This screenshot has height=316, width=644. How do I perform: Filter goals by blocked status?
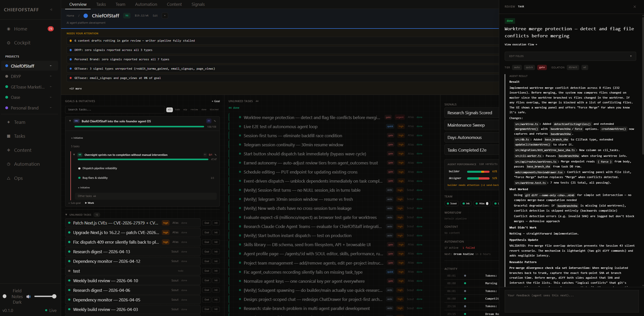214,110
